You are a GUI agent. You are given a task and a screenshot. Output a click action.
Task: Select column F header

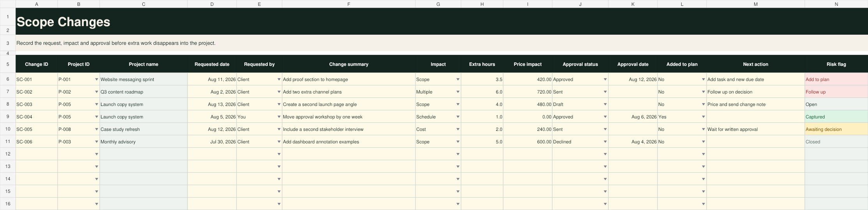349,4
